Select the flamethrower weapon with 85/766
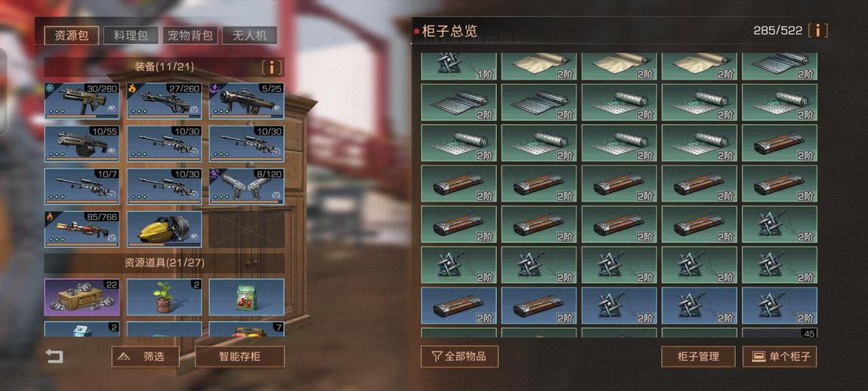The height and width of the screenshot is (391, 868). [82, 228]
